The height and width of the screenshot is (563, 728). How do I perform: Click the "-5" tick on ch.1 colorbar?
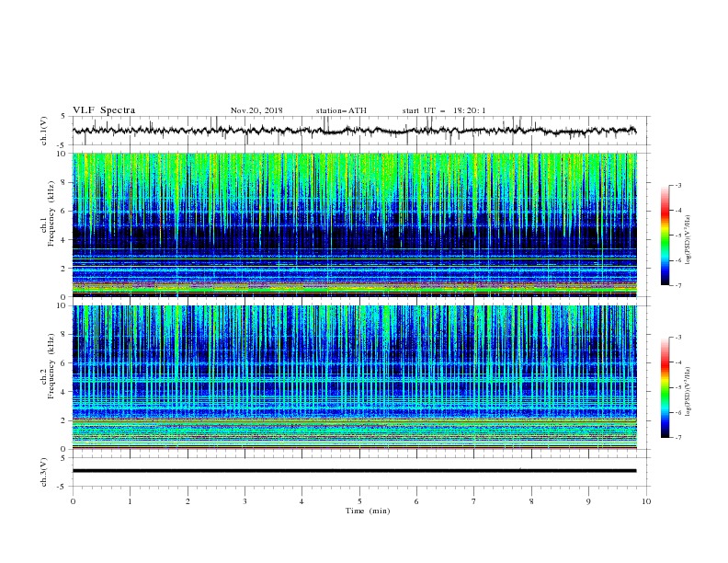[678, 236]
